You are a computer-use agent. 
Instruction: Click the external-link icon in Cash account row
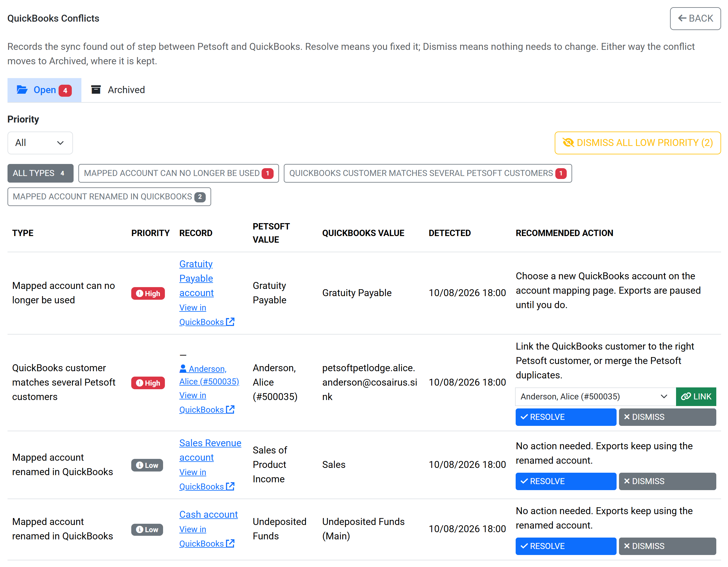point(230,543)
